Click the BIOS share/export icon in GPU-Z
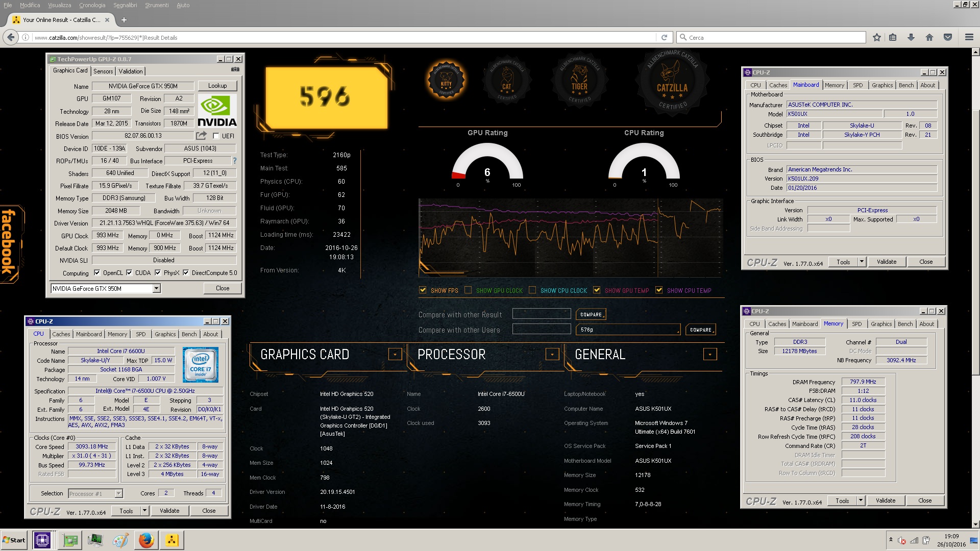The height and width of the screenshot is (551, 980). coord(202,136)
